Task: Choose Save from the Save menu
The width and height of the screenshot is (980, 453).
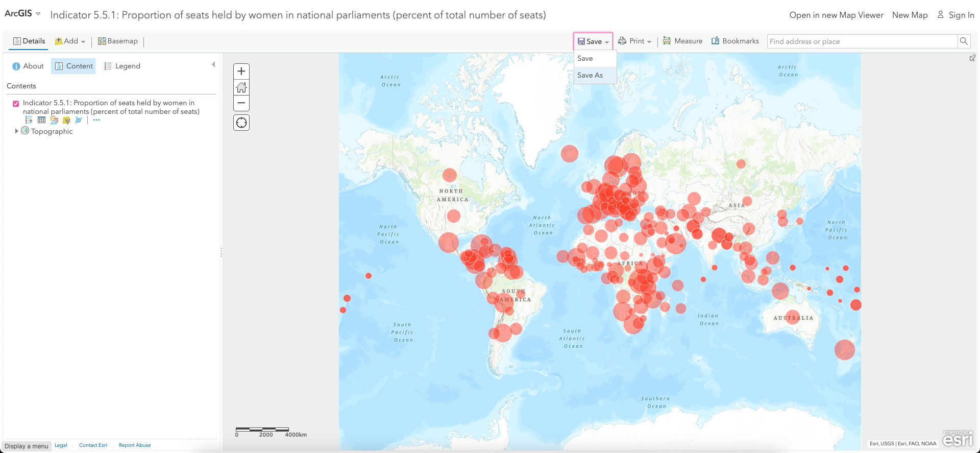Action: (595, 58)
